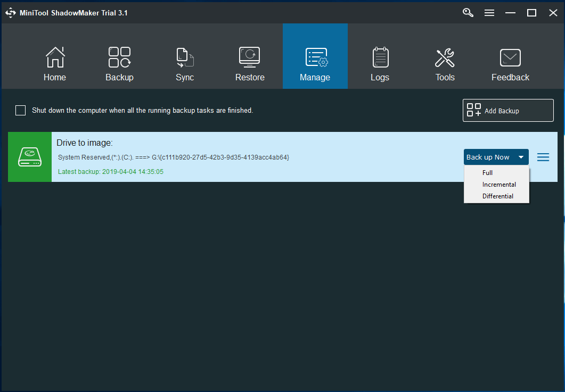Select the Manage tab
This screenshot has height=392, width=565.
315,56
